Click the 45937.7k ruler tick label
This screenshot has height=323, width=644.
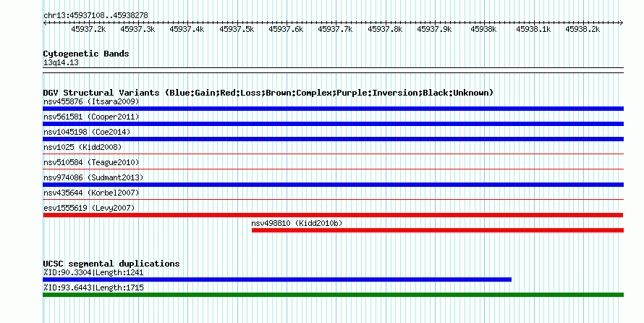click(x=335, y=29)
